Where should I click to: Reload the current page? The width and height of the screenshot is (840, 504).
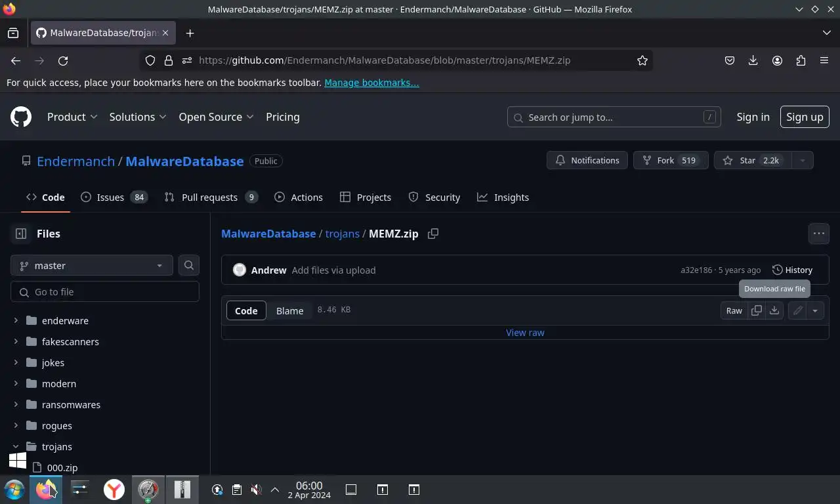[x=63, y=60]
